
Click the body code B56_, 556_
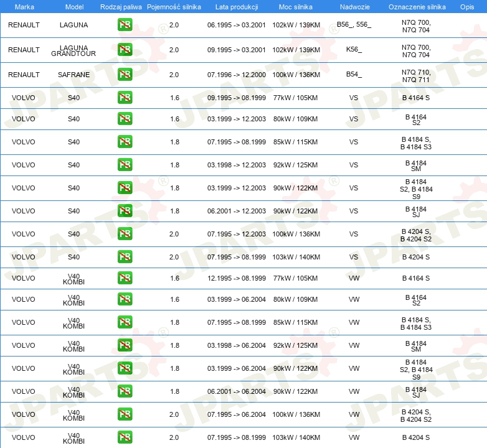coord(354,24)
